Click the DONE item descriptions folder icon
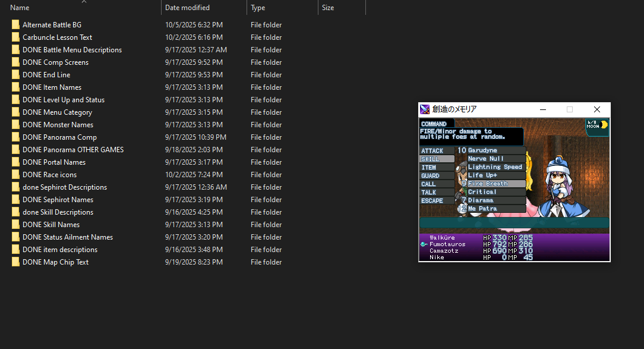 15,250
